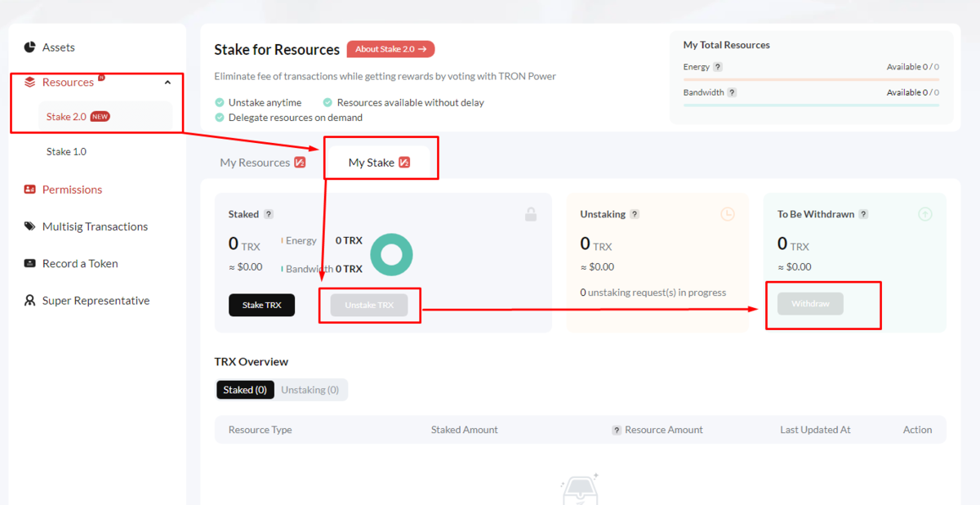The width and height of the screenshot is (980, 505).
Task: Click the Stake TRX button
Action: (x=261, y=305)
